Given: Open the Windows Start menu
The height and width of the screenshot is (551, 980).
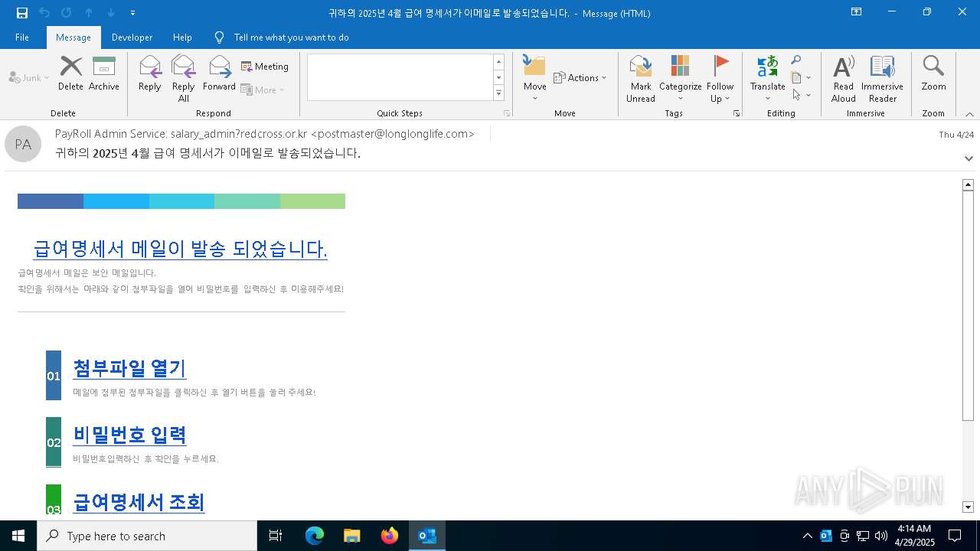Looking at the screenshot, I should (18, 536).
